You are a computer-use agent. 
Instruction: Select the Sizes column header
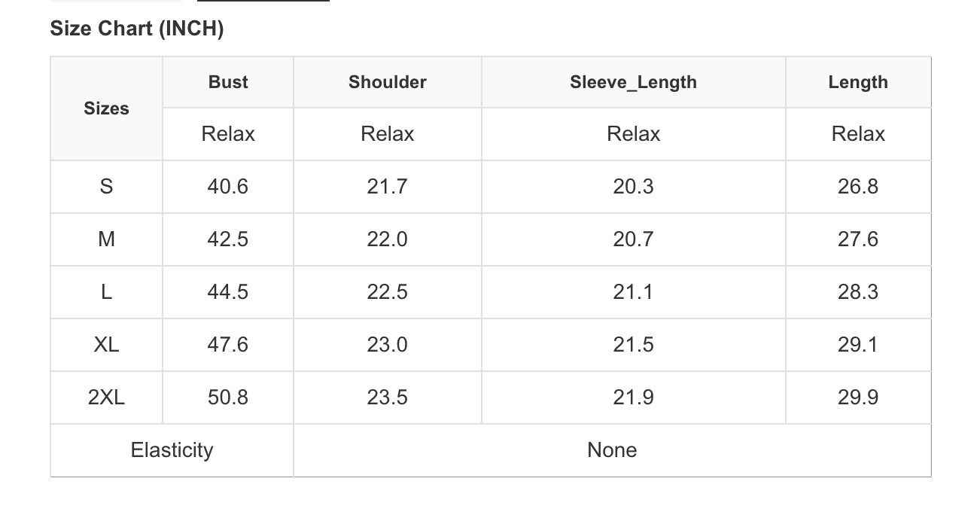[106, 108]
